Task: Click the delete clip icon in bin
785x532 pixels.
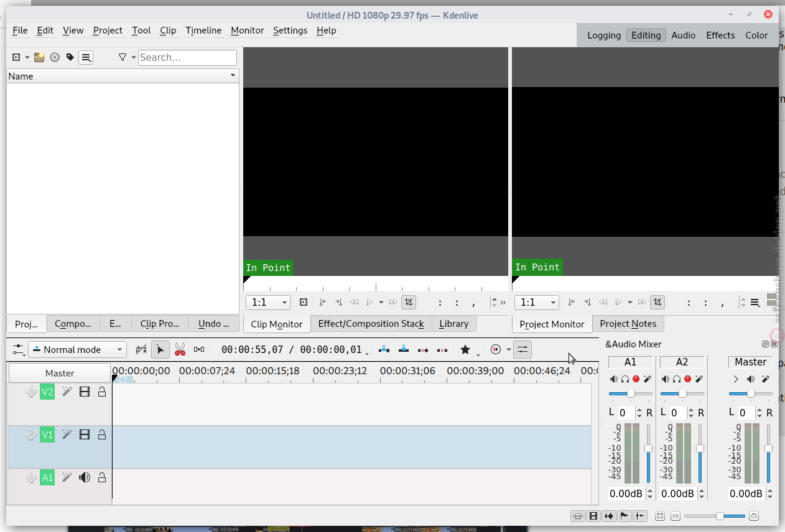Action: (55, 57)
